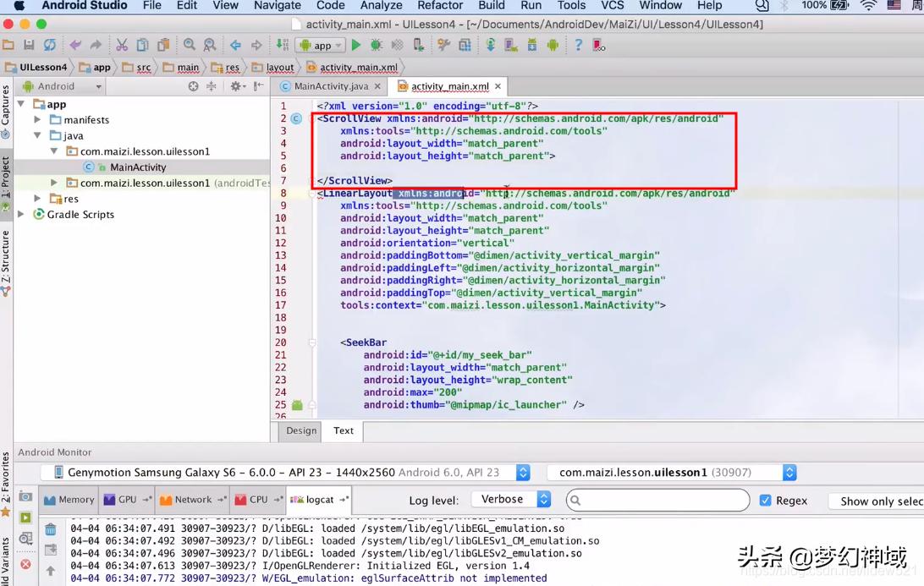Click the screen capture camera icon
Screen dimensions: 924x586
point(25,496)
